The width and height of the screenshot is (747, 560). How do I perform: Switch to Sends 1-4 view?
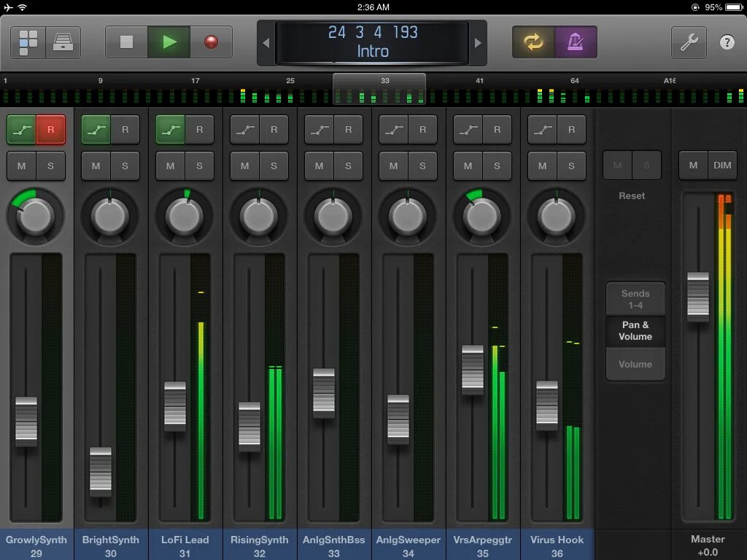(x=635, y=299)
